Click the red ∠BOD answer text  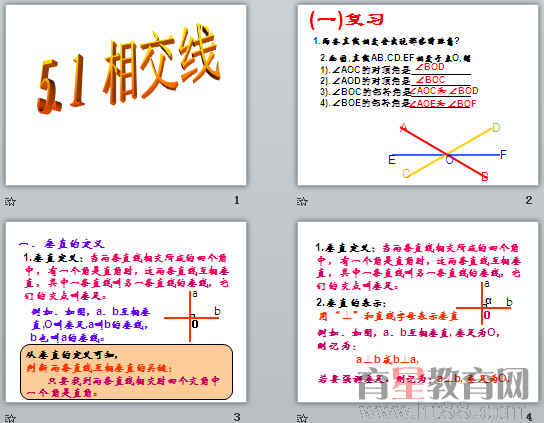[x=430, y=67]
